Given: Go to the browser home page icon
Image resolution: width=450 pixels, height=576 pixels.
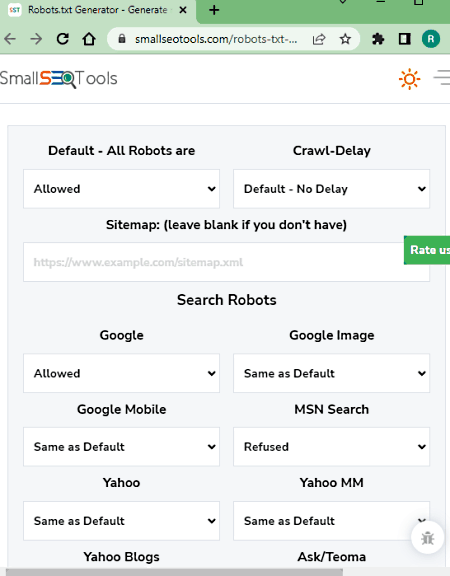Looking at the screenshot, I should (89, 39).
